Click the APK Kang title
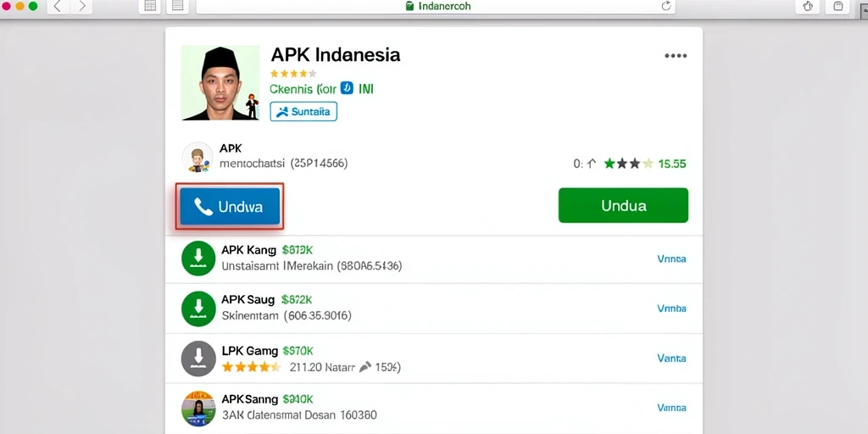The image size is (868, 434). click(x=248, y=250)
